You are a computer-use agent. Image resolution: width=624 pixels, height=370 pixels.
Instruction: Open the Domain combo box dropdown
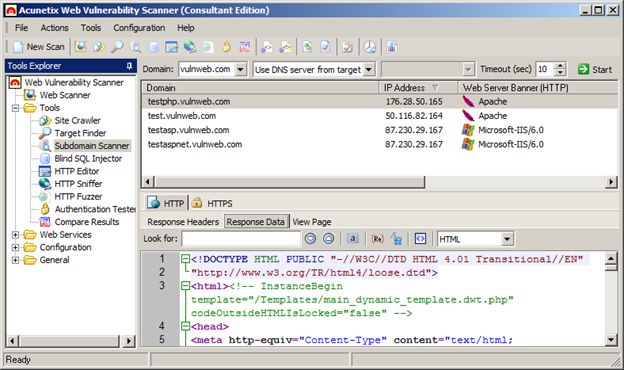click(x=240, y=69)
